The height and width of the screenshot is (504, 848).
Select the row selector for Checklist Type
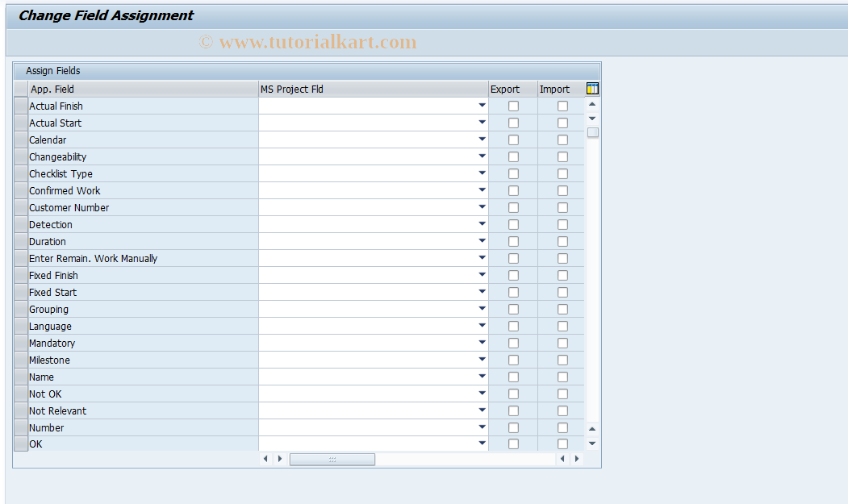(x=20, y=173)
